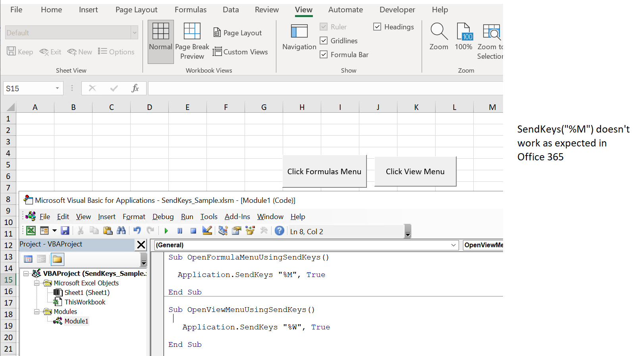Save the VBA project with the floppy icon
644x356 pixels.
(x=65, y=231)
